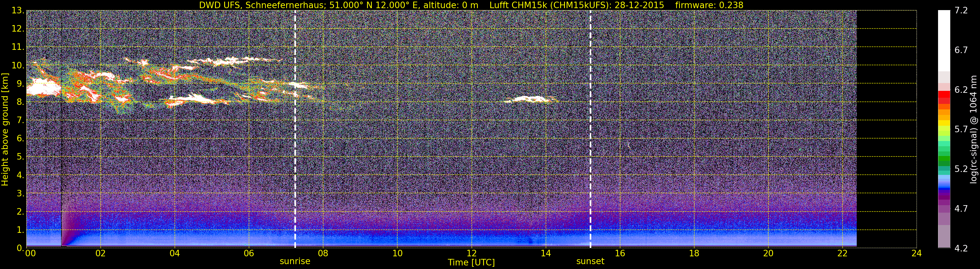Click the 'Lufft CHM15k (CHM15kUFS): 28-12-2015' label
Viewport: 980px width, 269px height.
[x=577, y=5]
